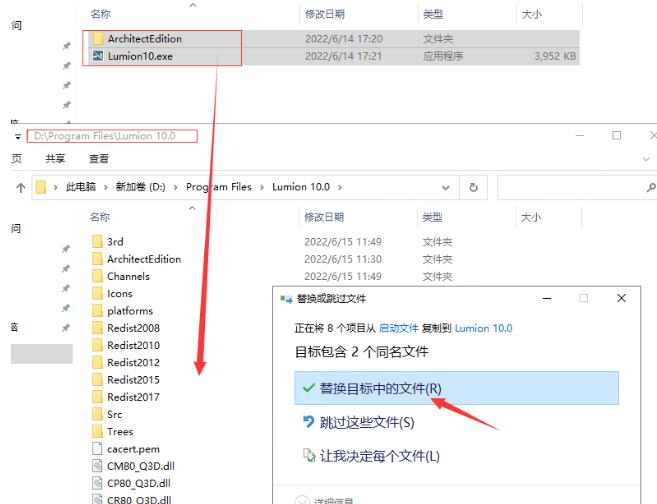The image size is (657, 504).
Task: Open the 查看 ribbon tab
Action: click(x=99, y=159)
